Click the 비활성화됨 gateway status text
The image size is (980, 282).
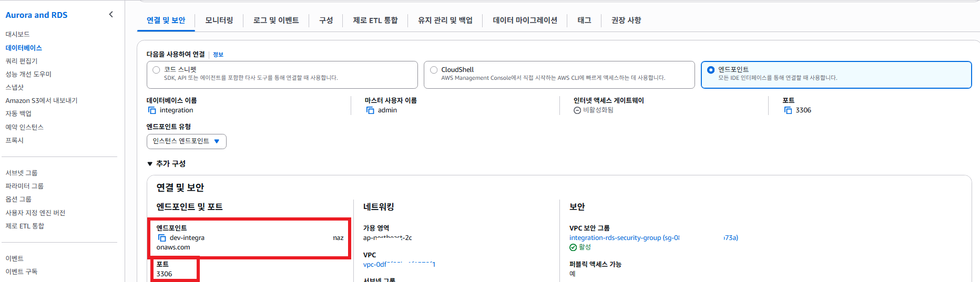tap(598, 110)
